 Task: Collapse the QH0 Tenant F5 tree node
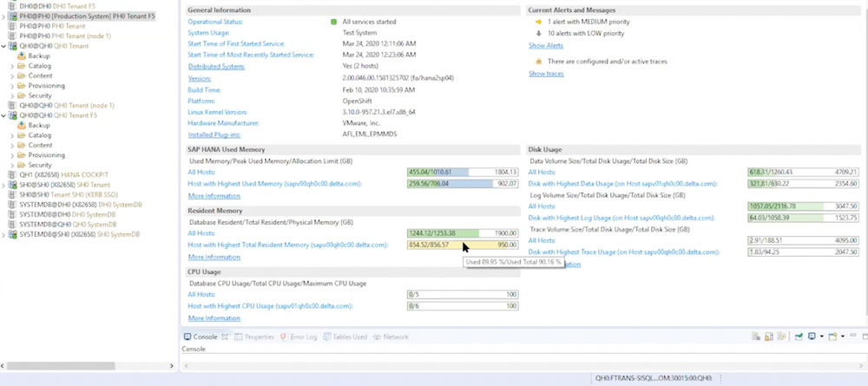tap(4, 115)
